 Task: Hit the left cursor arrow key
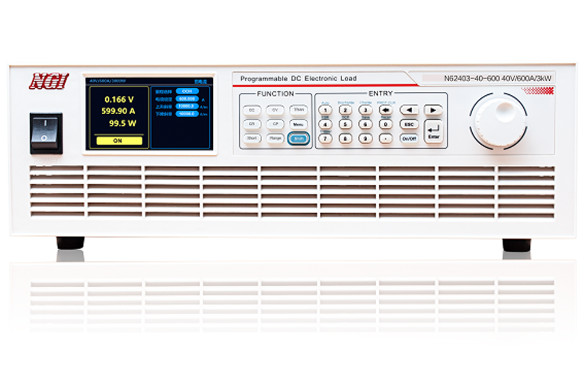[x=409, y=110]
